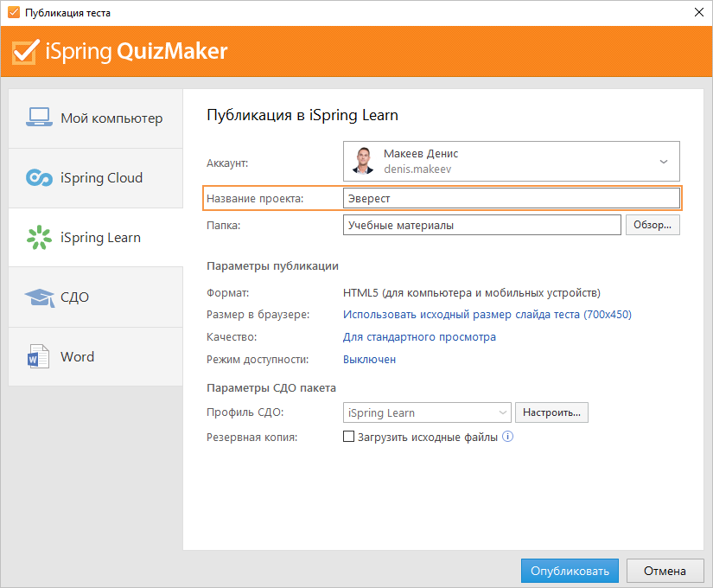This screenshot has width=713, height=588.
Task: Click the Параметры СДО пакета heading
Action: tap(271, 387)
